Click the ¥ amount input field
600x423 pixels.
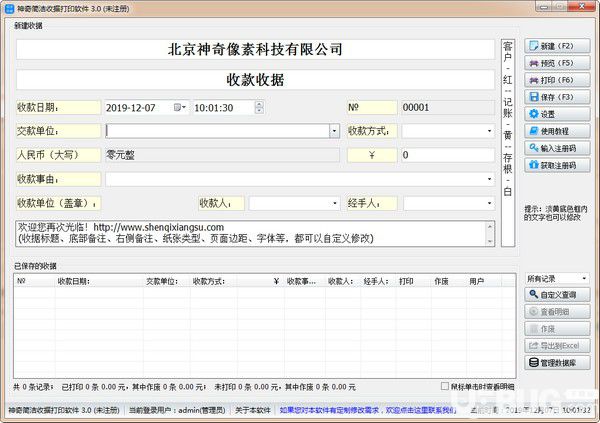coord(448,155)
